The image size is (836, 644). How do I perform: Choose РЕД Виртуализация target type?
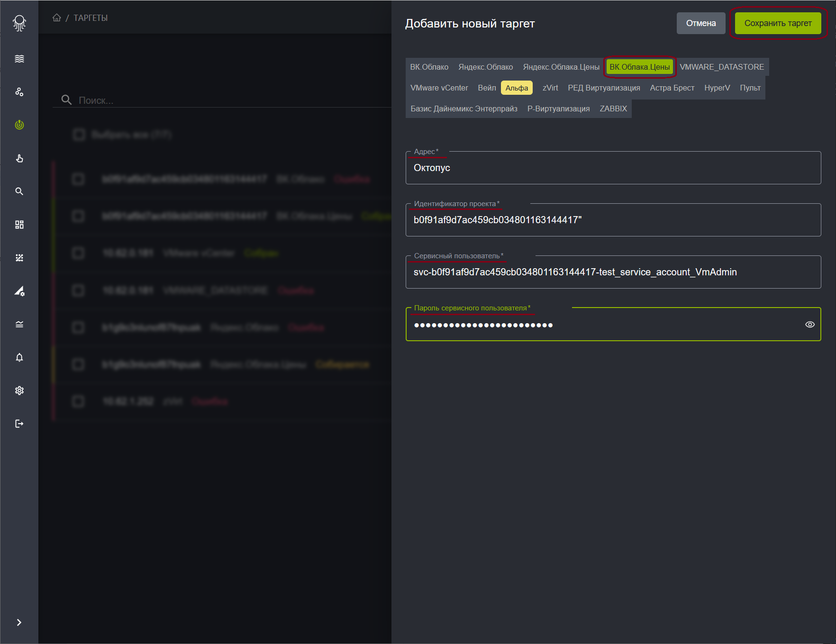tap(604, 88)
